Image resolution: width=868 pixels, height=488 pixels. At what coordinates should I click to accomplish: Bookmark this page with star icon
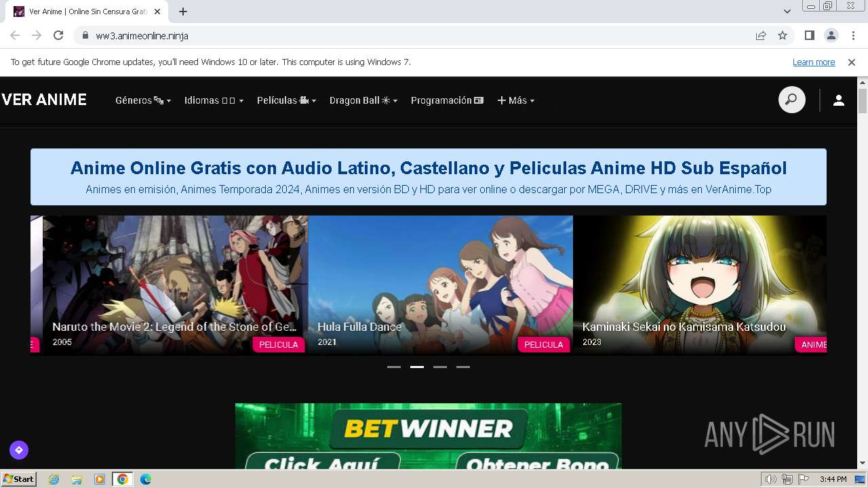[783, 35]
